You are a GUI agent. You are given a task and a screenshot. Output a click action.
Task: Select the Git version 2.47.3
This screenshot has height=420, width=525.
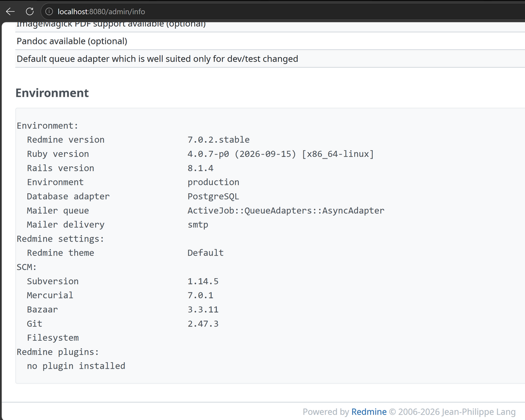[203, 323]
